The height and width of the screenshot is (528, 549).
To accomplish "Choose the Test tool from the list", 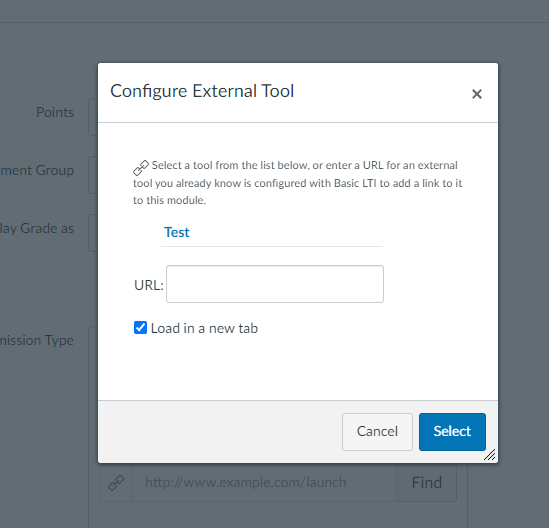I will [176, 232].
